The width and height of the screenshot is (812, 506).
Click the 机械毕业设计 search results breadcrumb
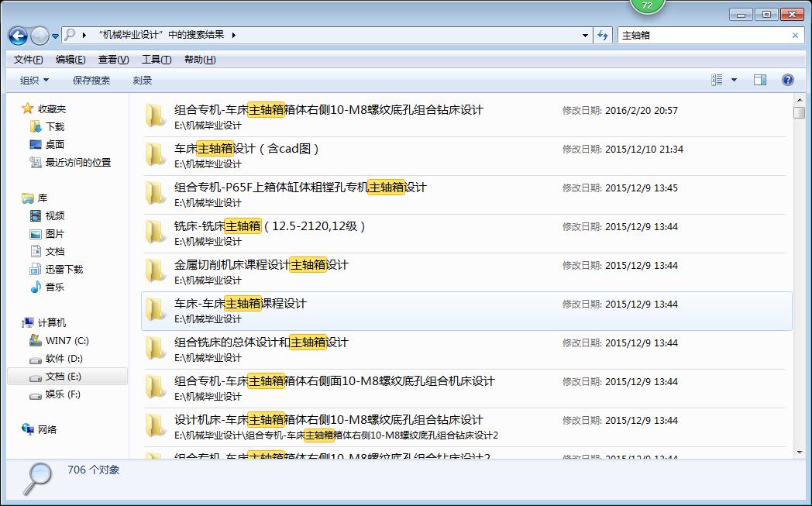(162, 35)
